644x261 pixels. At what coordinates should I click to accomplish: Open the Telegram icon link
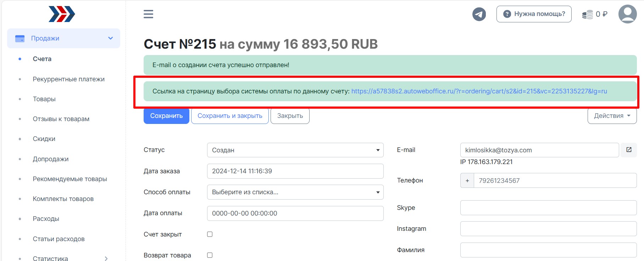tap(479, 14)
